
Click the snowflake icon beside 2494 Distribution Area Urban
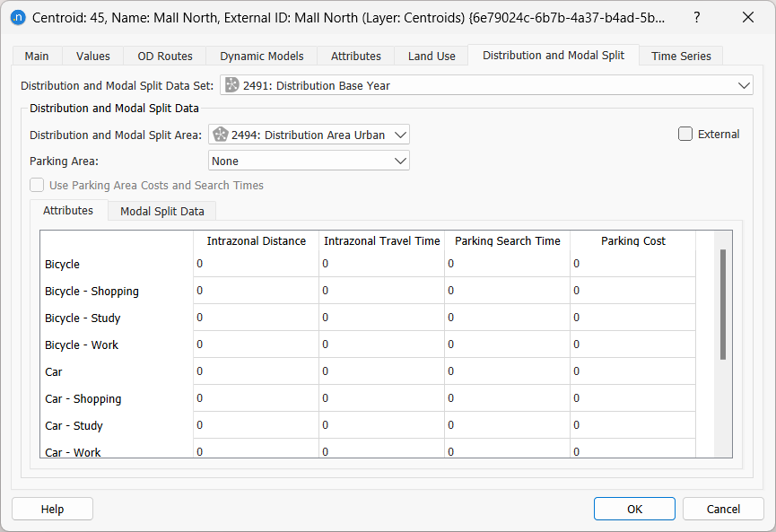pyautogui.click(x=220, y=134)
